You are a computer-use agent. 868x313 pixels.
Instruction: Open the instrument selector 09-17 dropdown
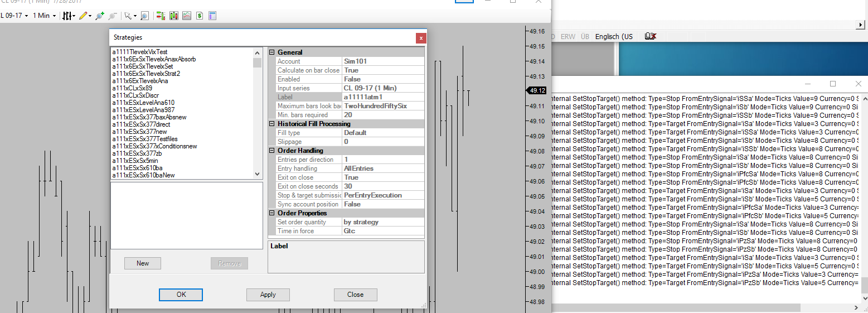pos(14,16)
